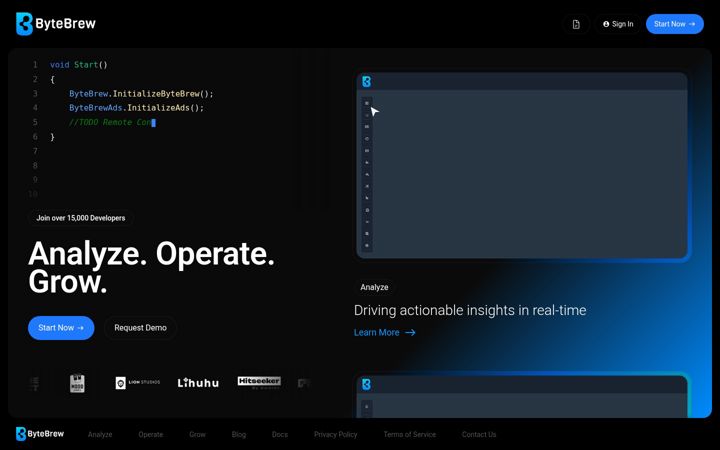Screen dimensions: 720x450
Task: Click the arrow beside Learn More
Action: click(411, 332)
